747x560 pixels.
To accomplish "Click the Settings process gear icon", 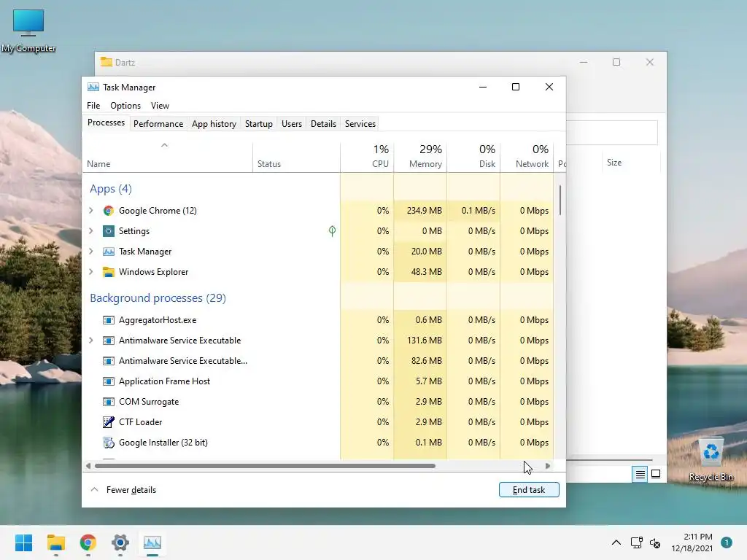I will click(109, 231).
